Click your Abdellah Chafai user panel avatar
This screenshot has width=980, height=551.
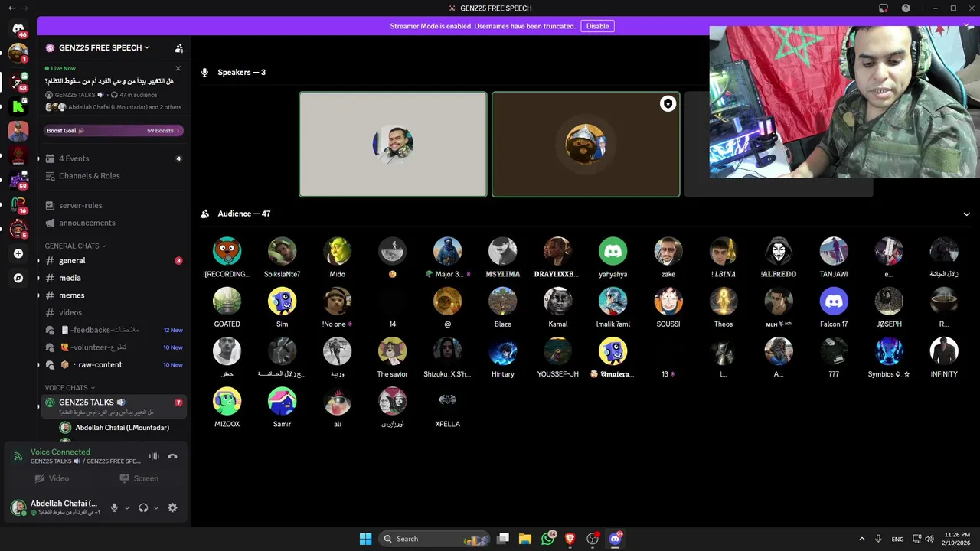pos(18,507)
